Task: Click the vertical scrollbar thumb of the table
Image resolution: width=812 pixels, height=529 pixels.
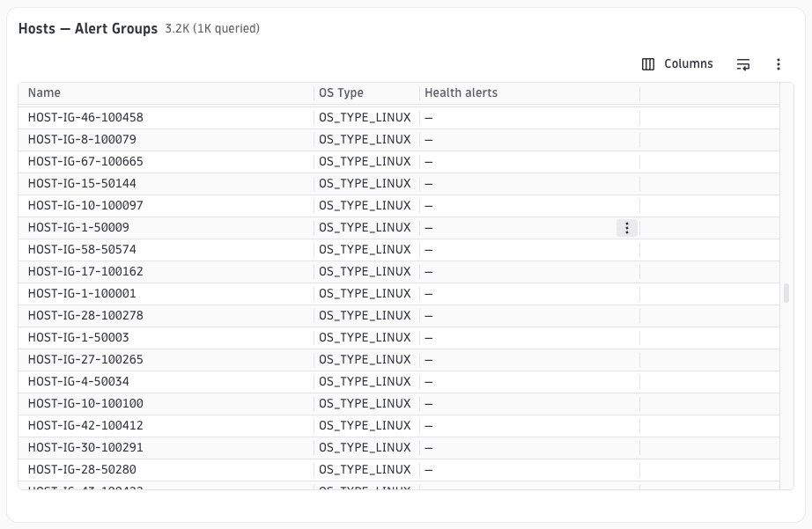Action: [786, 293]
